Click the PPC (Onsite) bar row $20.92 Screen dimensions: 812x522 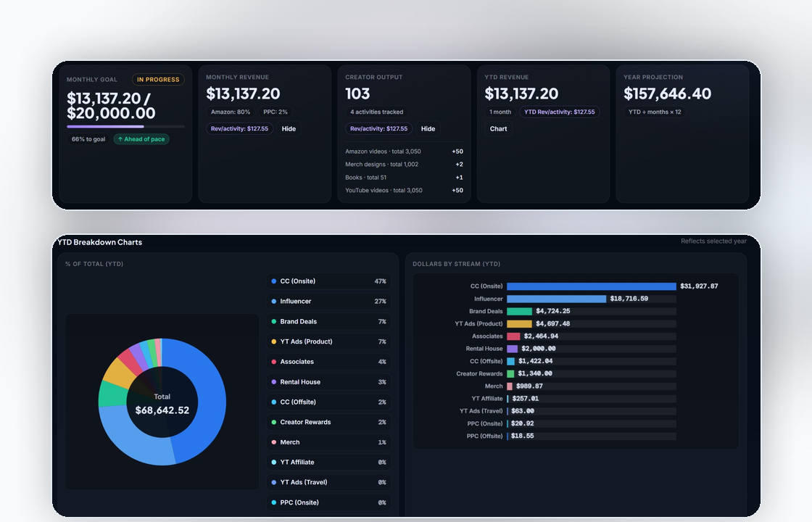tap(592, 423)
